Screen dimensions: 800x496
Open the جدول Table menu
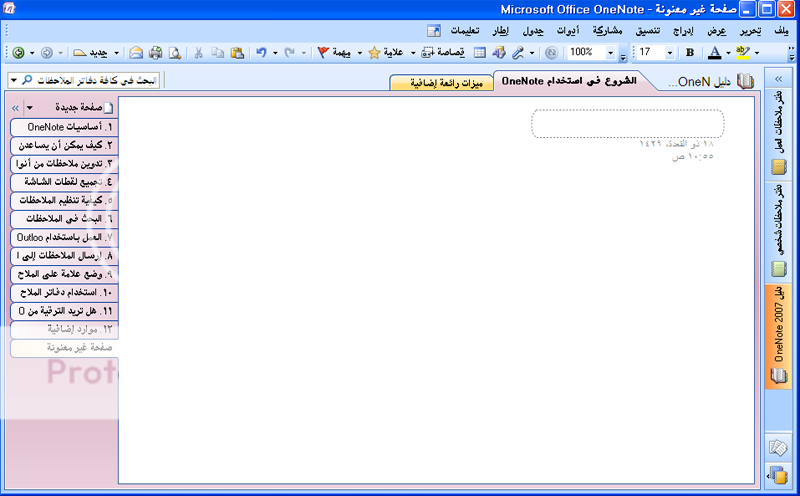[533, 31]
